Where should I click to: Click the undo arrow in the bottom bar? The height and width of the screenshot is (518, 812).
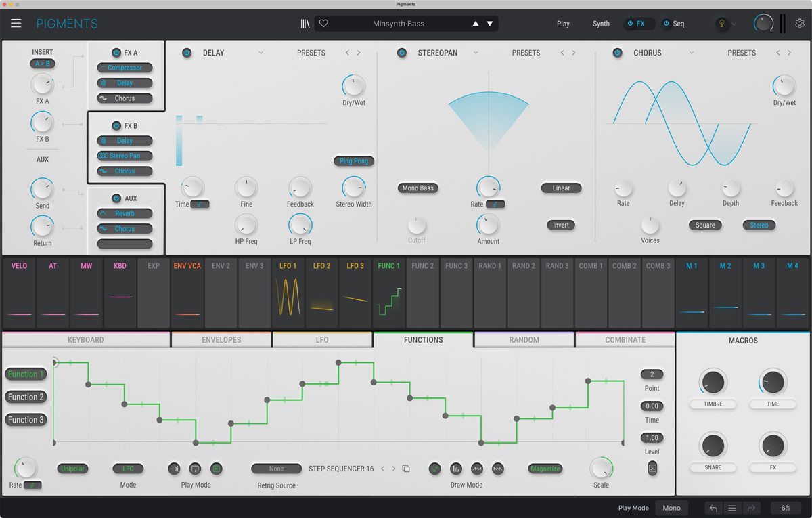[x=713, y=508]
